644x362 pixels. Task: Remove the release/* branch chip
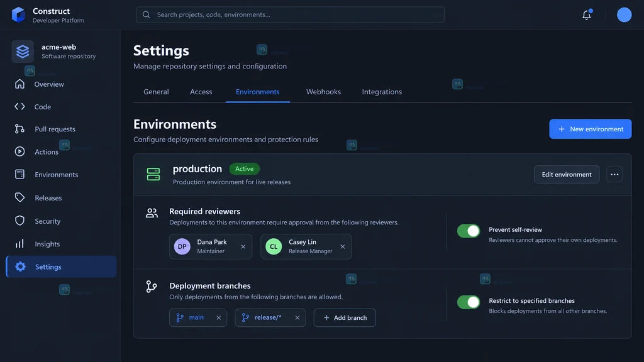coord(297,317)
